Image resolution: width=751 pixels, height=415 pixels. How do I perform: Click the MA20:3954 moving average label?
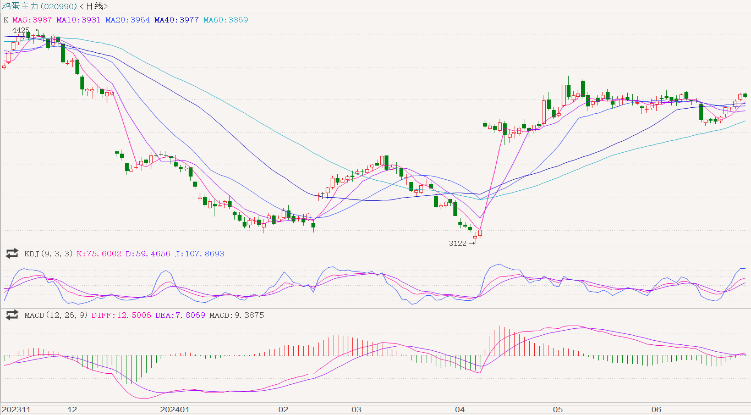pyautogui.click(x=127, y=20)
